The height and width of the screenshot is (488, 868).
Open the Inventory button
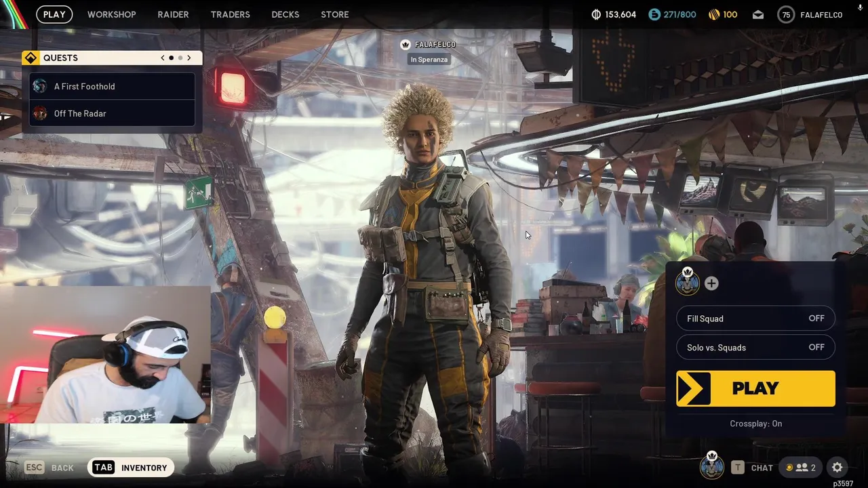(131, 468)
